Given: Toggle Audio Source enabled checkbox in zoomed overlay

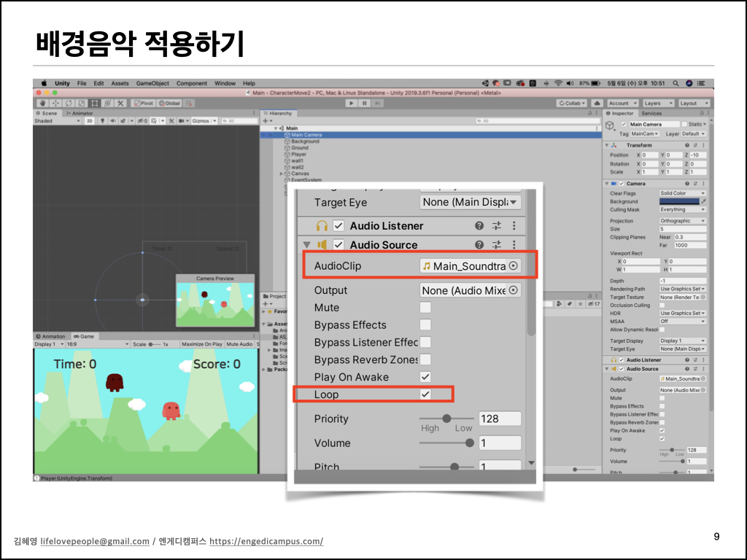Looking at the screenshot, I should [338, 245].
